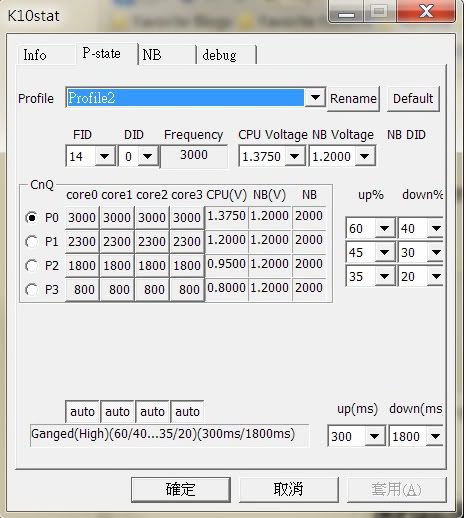Screen dimensions: 466x518
Task: Click core0 P1 frequency button 2300
Action: 82,242
